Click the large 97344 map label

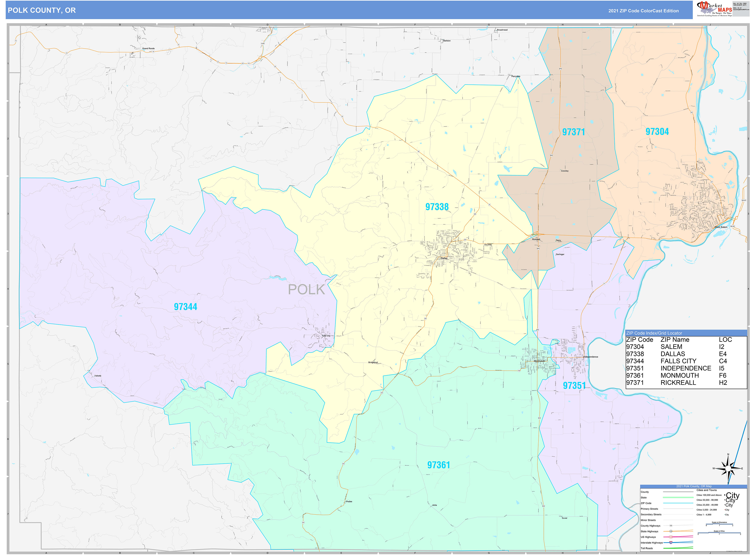186,307
